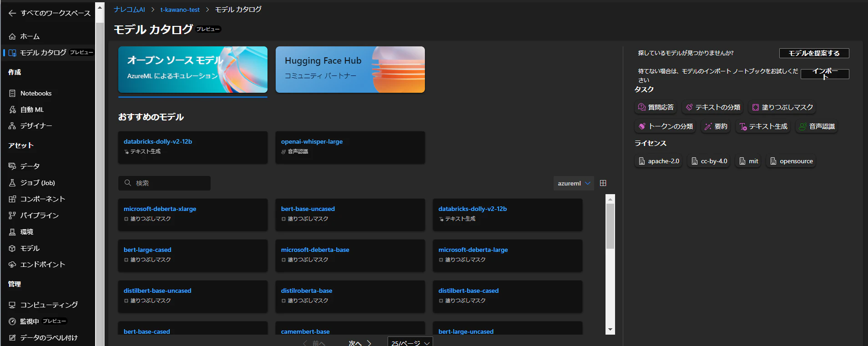This screenshot has width=868, height=346.
Task: Open the distilroberta-base model link
Action: 307,291
